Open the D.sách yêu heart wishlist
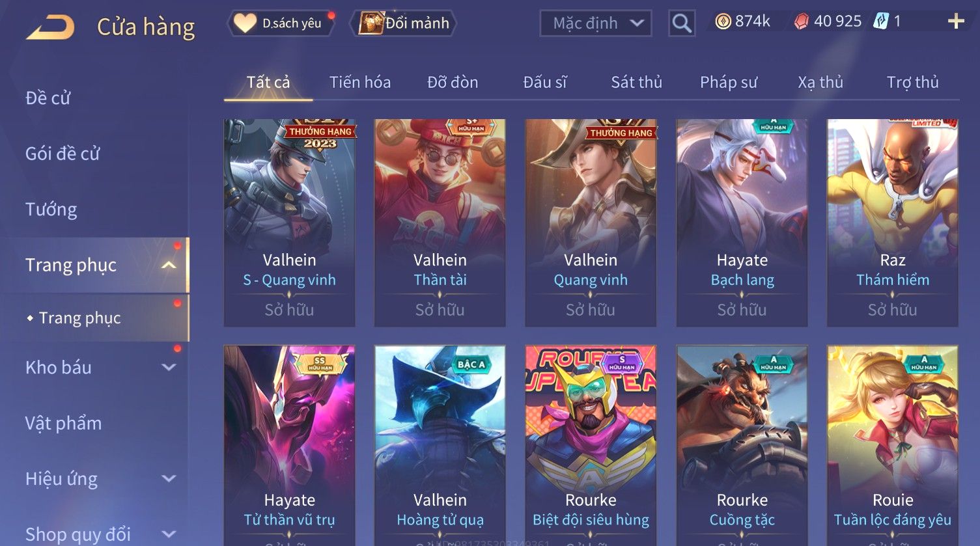This screenshot has height=546, width=980. 279,23
